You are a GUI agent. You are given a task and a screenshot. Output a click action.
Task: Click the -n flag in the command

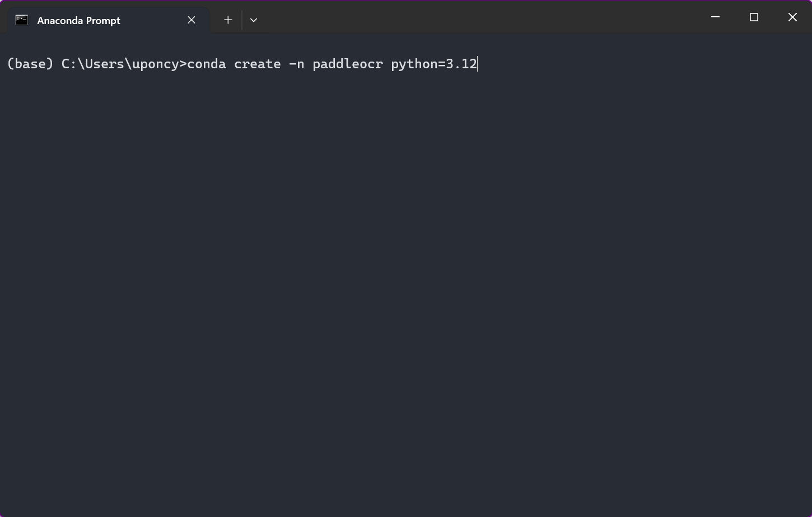297,64
